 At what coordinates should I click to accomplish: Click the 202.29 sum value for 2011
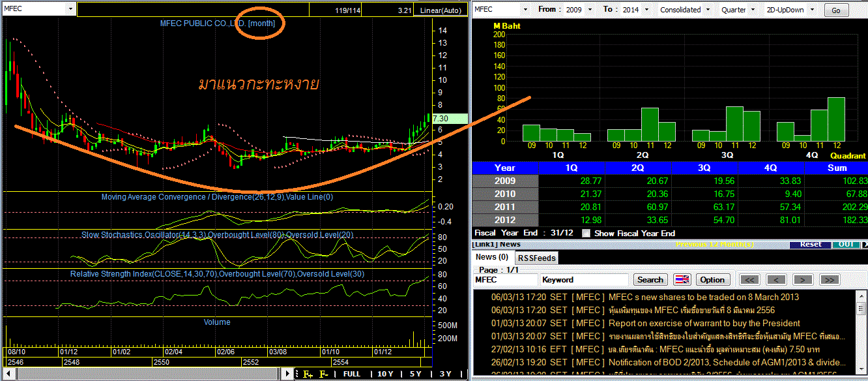854,207
